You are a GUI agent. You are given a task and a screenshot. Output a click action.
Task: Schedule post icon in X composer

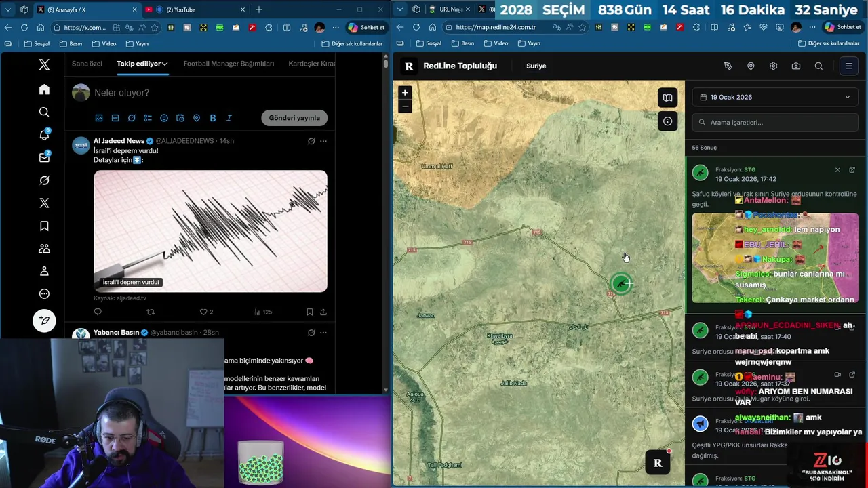coord(180,118)
